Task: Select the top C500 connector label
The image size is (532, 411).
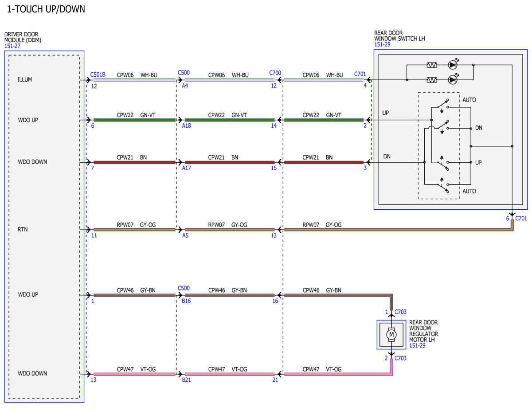Action: coord(184,72)
